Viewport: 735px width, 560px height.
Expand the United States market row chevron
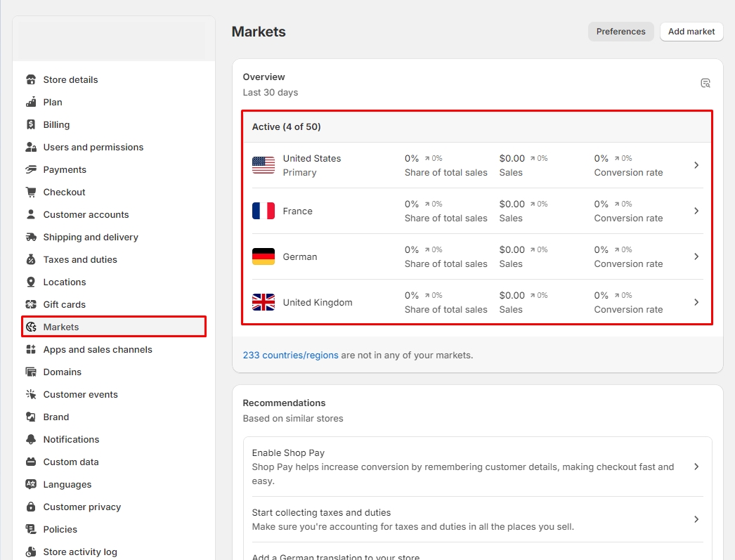click(x=696, y=165)
